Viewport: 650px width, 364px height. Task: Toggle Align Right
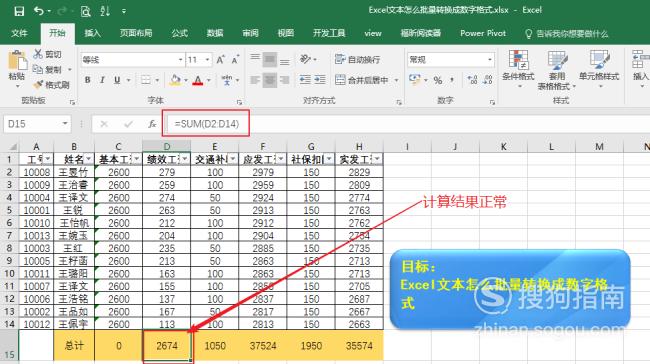point(284,80)
